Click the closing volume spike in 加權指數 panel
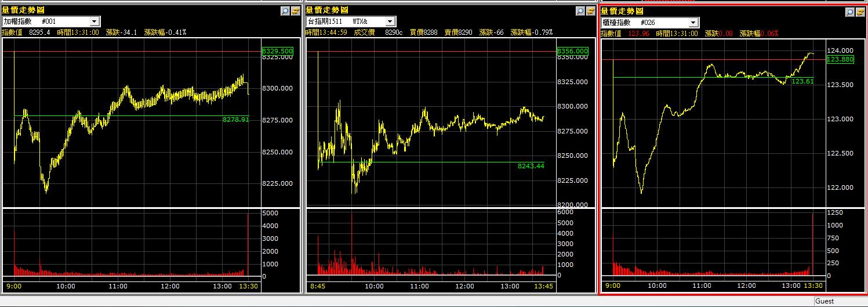868x307 pixels. click(x=248, y=244)
